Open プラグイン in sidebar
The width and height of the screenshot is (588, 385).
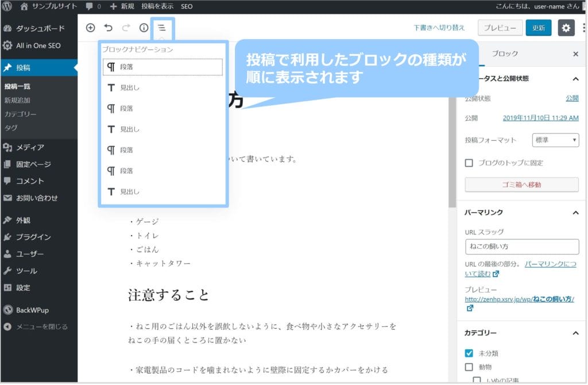39,237
